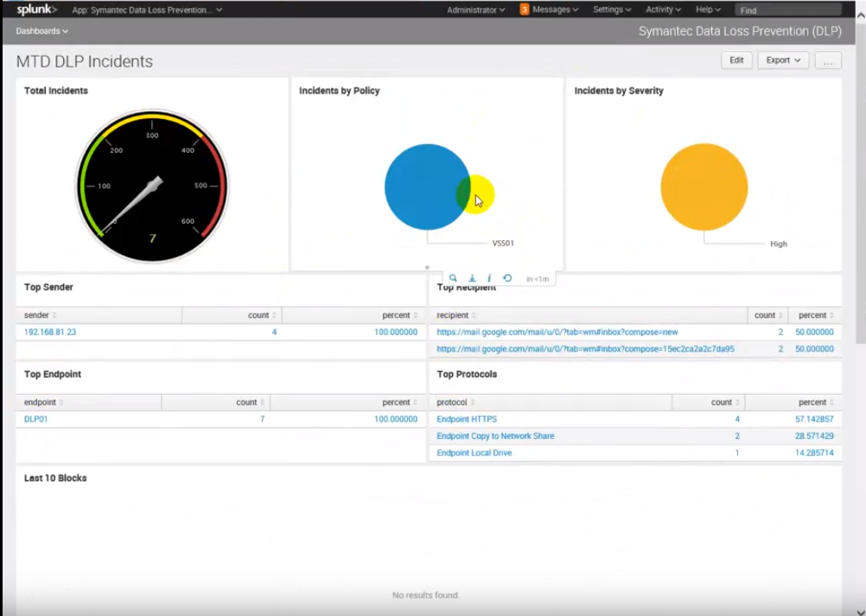The width and height of the screenshot is (866, 616).
Task: Open the Endpoint HTTPS protocol link
Action: [x=467, y=419]
